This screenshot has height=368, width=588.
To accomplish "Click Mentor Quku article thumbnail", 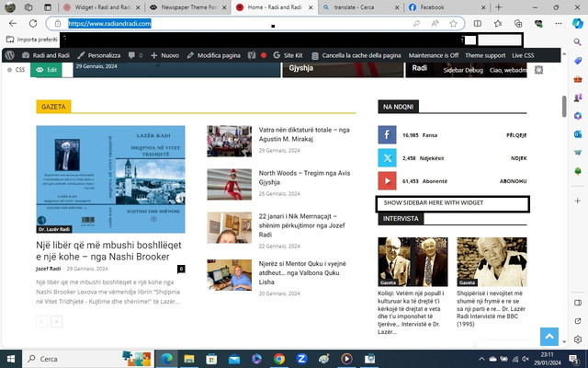I will tap(230, 275).
